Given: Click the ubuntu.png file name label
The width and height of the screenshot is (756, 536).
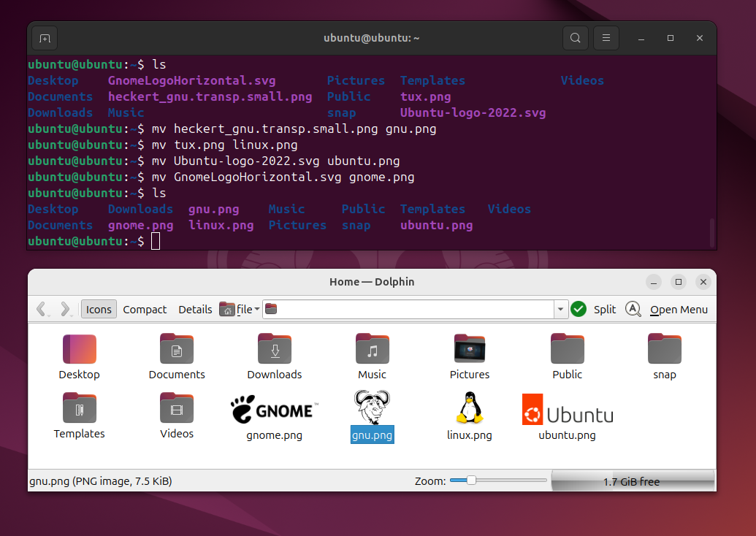Looking at the screenshot, I should point(567,434).
